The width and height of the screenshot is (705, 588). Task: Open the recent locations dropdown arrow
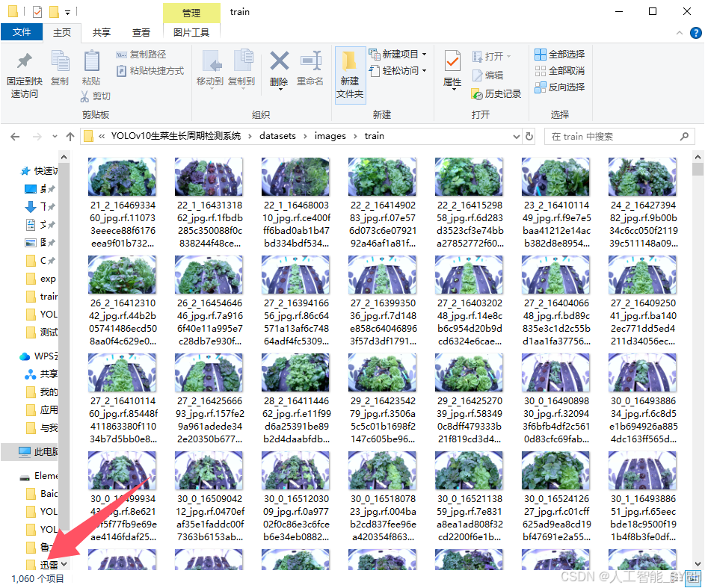pyautogui.click(x=55, y=137)
